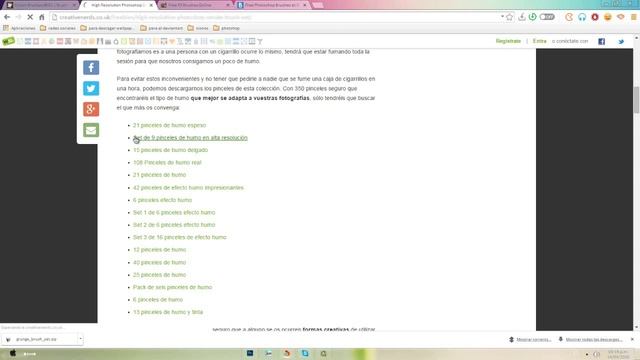
Task: Open 'Set 3 de 16 pinceles de efecto humo' link
Action: coord(180,237)
